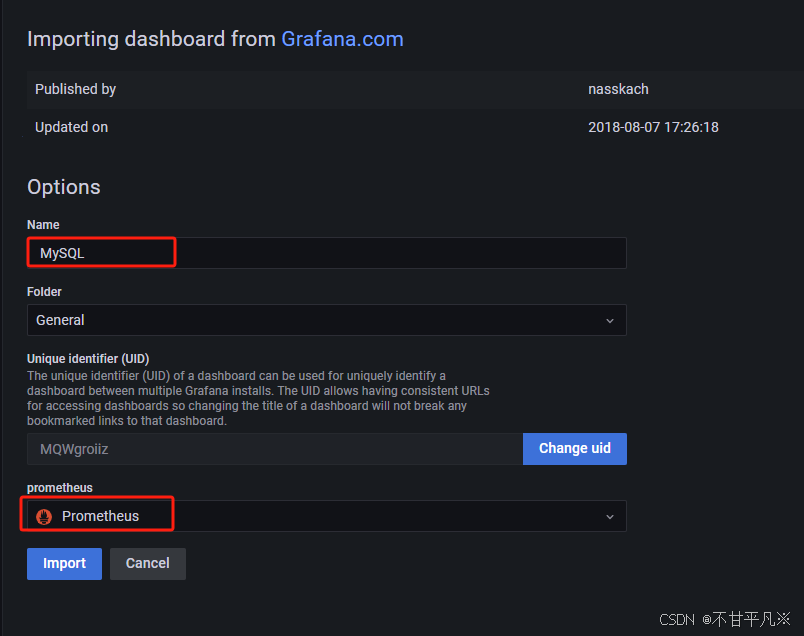Image resolution: width=804 pixels, height=636 pixels.
Task: Click the Unique identifier (UID) label
Action: pos(88,359)
